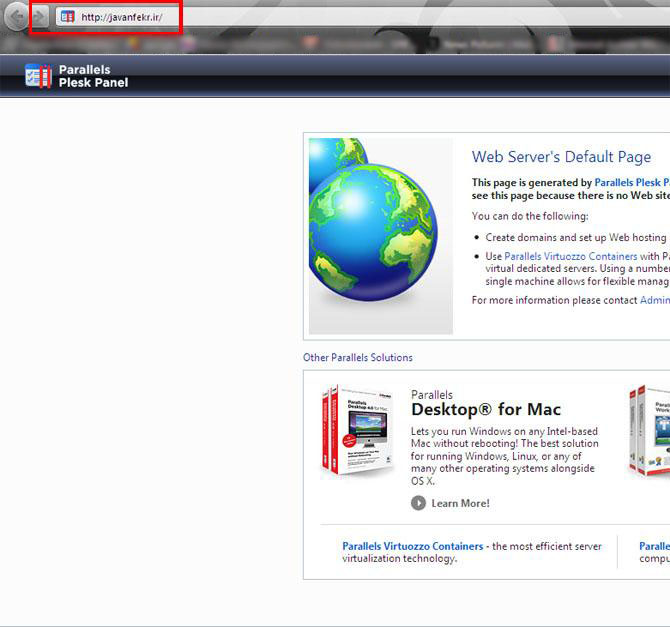The image size is (670, 627).
Task: Click the browser forward arrow button
Action: click(x=39, y=17)
